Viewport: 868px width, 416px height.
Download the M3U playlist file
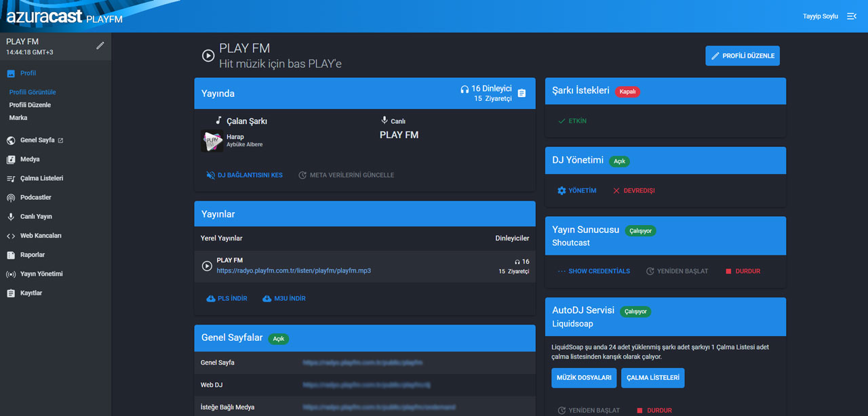coord(283,298)
